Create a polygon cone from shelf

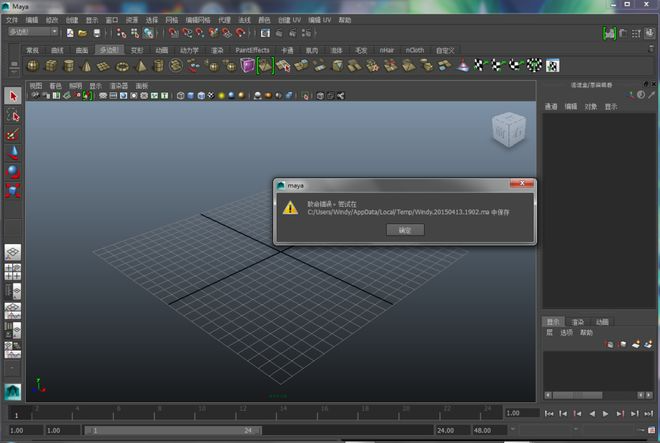click(x=86, y=66)
